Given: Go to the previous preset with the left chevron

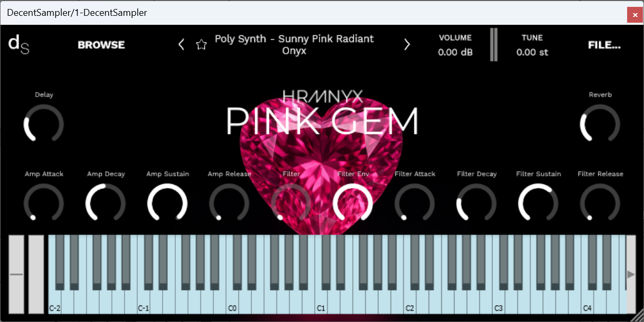Looking at the screenshot, I should coord(181,44).
